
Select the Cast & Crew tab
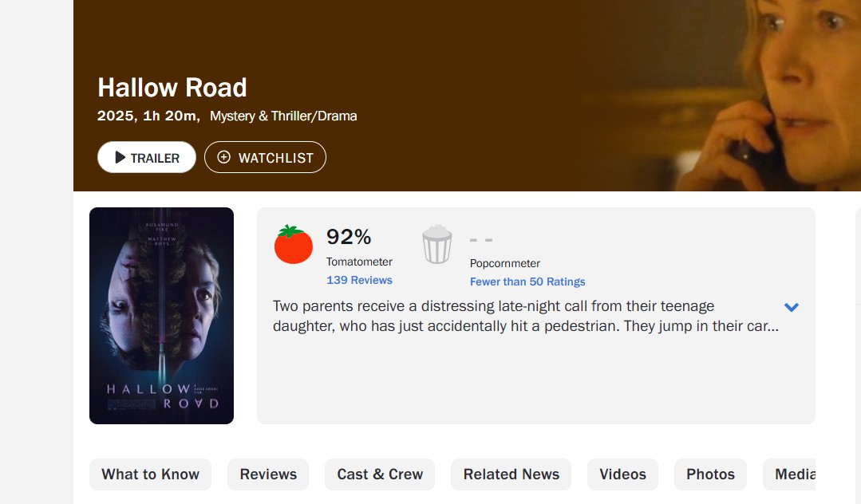[380, 474]
